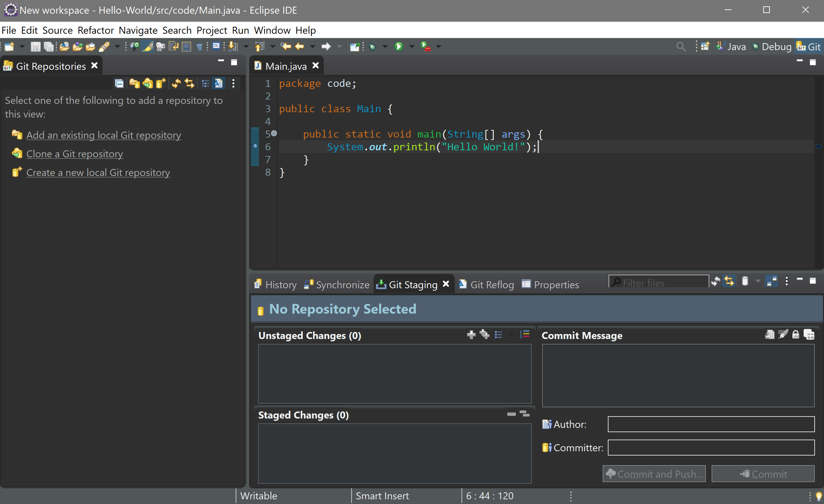
Task: Open the Navigate menu
Action: (138, 30)
